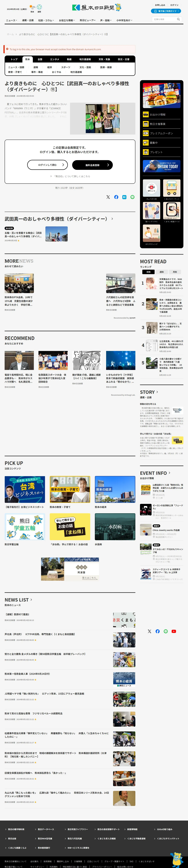The width and height of the screenshot is (188, 868).
Task: Open the EVENT INFO section arrow
Action: point(169,473)
